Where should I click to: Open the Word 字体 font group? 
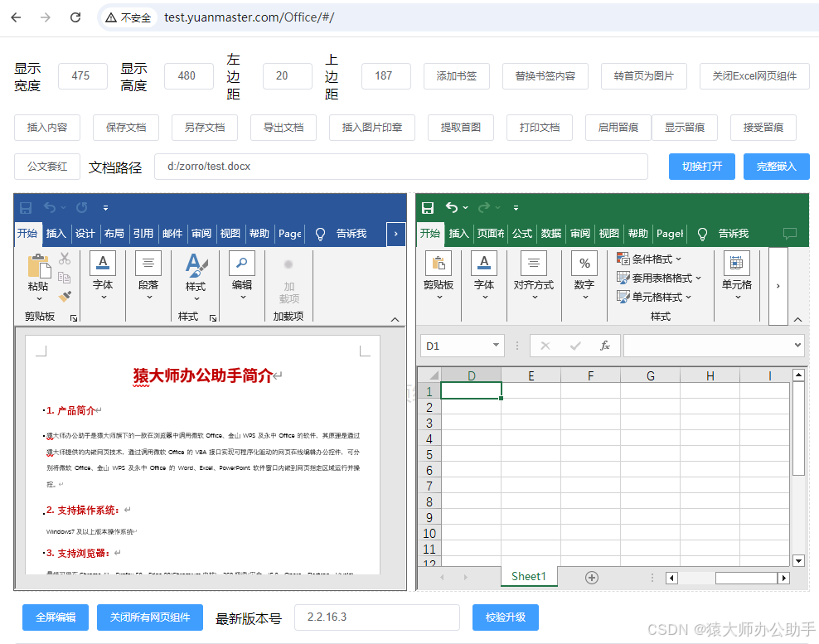(103, 276)
